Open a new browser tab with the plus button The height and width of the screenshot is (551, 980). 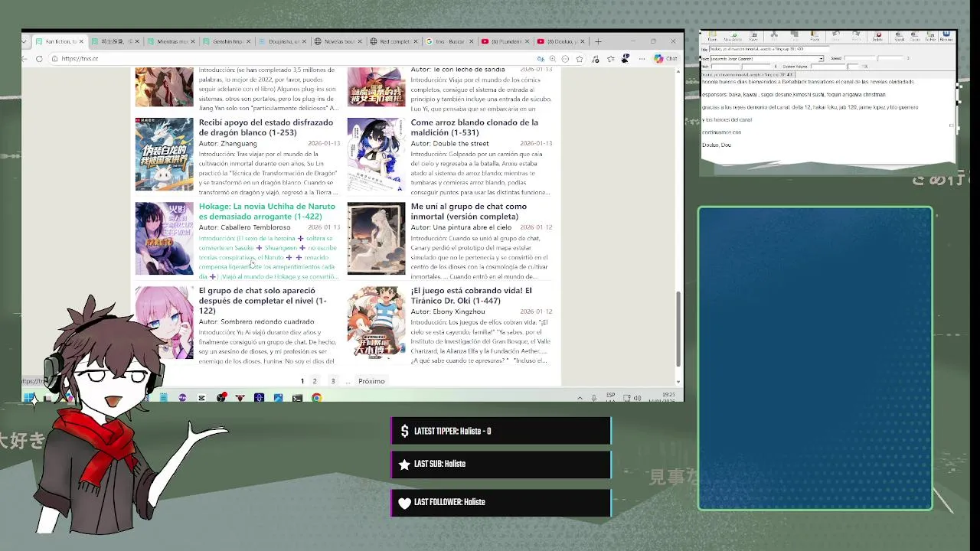[x=598, y=41]
